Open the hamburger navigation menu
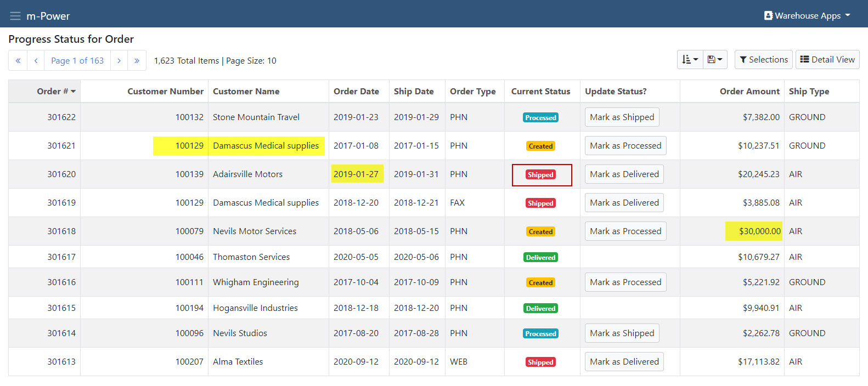The height and width of the screenshot is (386, 868). coord(15,16)
